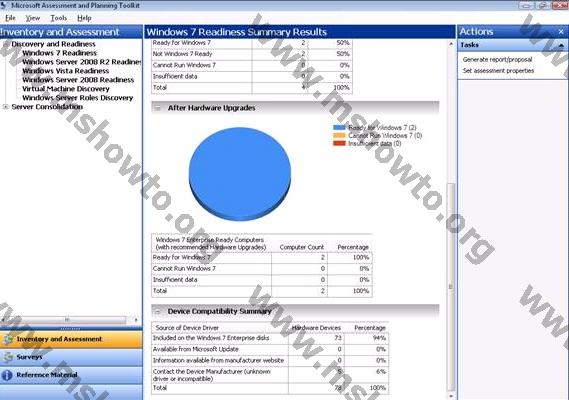The image size is (569, 400).
Task: Click the Inventory and Assessment pane icon
Action: [x=8, y=340]
